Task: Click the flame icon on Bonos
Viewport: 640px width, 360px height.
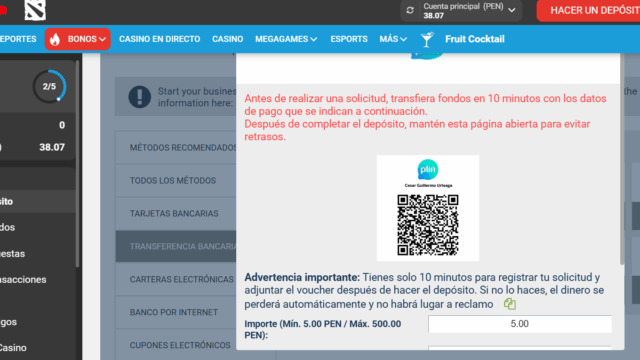Action: tap(55, 39)
